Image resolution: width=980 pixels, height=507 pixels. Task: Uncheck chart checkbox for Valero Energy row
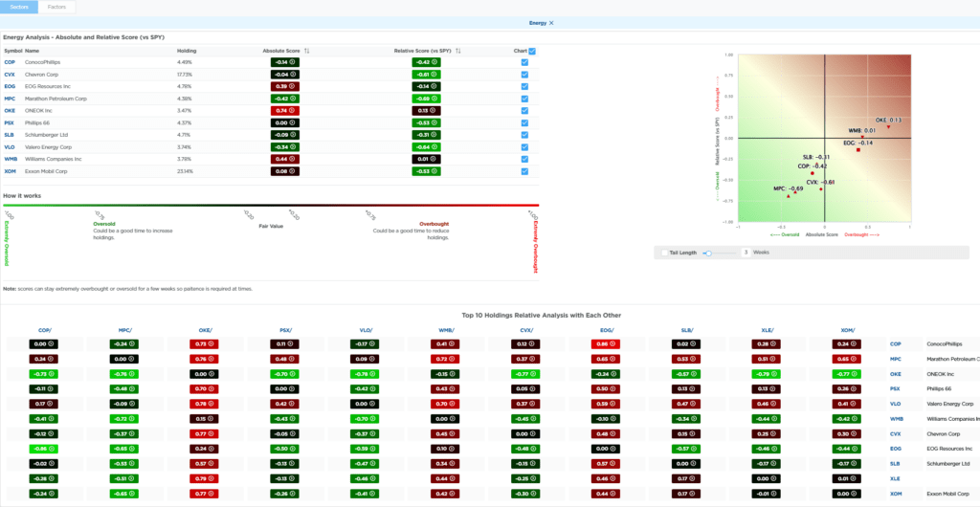[x=524, y=147]
